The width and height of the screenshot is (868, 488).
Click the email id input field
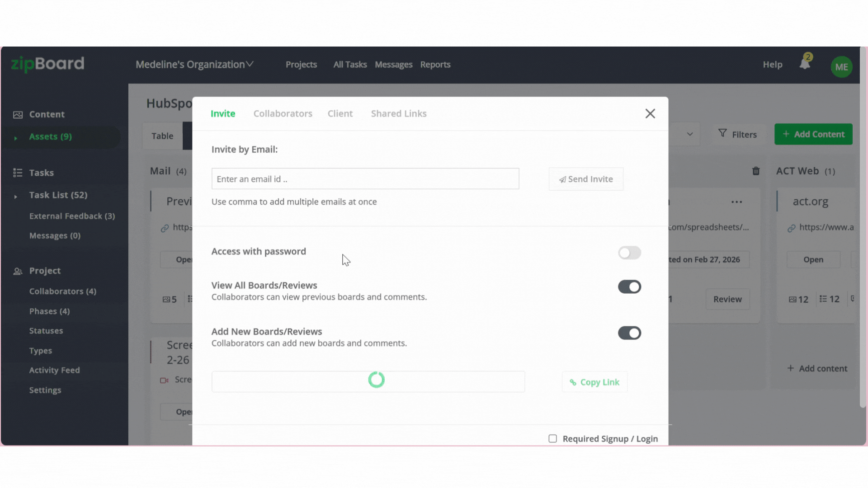pyautogui.click(x=365, y=179)
